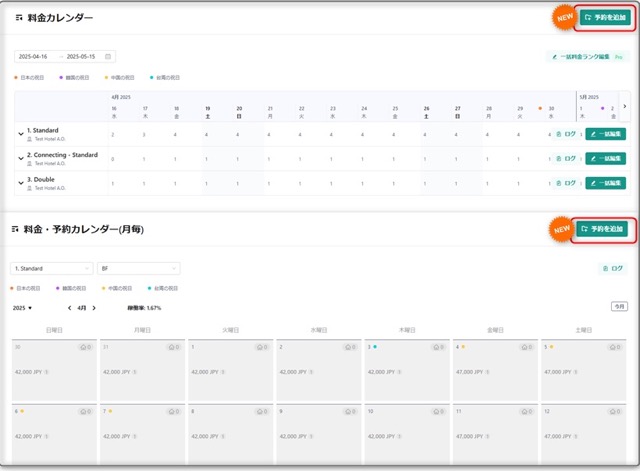Click the hotel icon under 3. Double

tap(29, 188)
